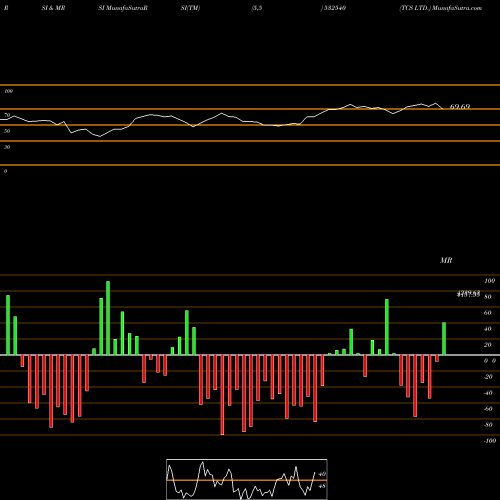Click the MR panel -20 axis label
500x500 pixels.
[488, 377]
